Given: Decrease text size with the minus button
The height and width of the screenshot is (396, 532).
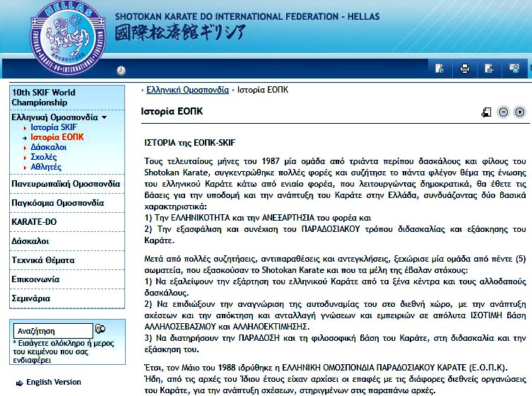Looking at the screenshot, I should pyautogui.click(x=503, y=112).
